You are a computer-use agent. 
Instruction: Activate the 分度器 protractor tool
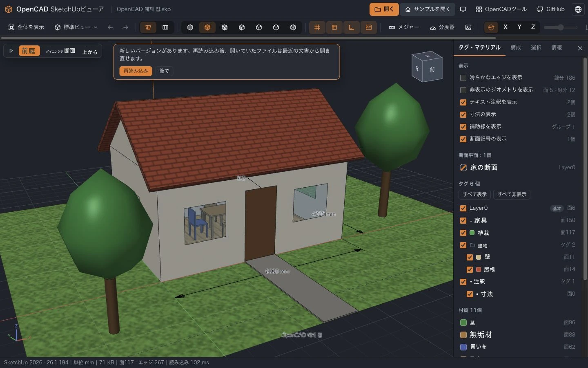click(x=442, y=27)
